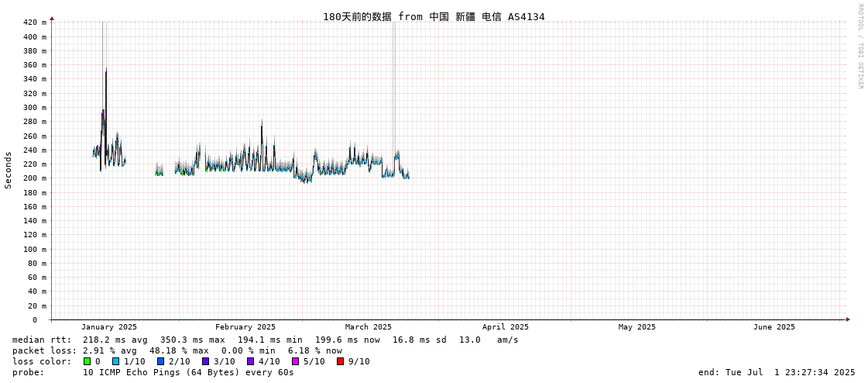Image resolution: width=868 pixels, height=383 pixels.
Task: Click the 420 m y-axis value
Action: (34, 22)
